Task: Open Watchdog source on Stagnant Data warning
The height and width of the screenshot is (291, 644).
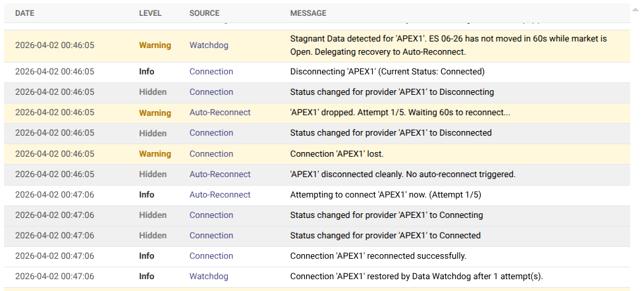Action: (209, 45)
